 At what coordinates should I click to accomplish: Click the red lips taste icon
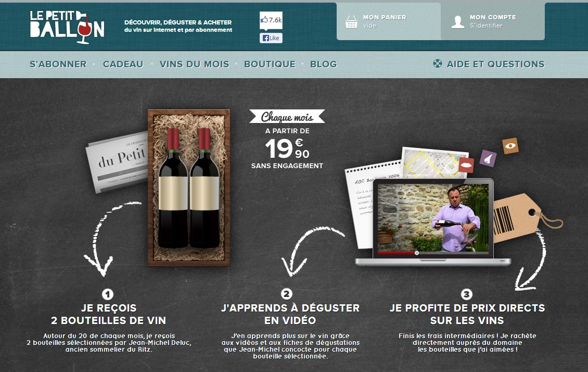(466, 165)
